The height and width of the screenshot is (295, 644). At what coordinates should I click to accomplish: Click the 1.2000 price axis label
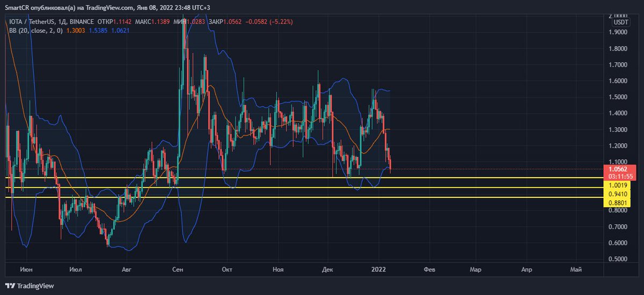pos(618,146)
